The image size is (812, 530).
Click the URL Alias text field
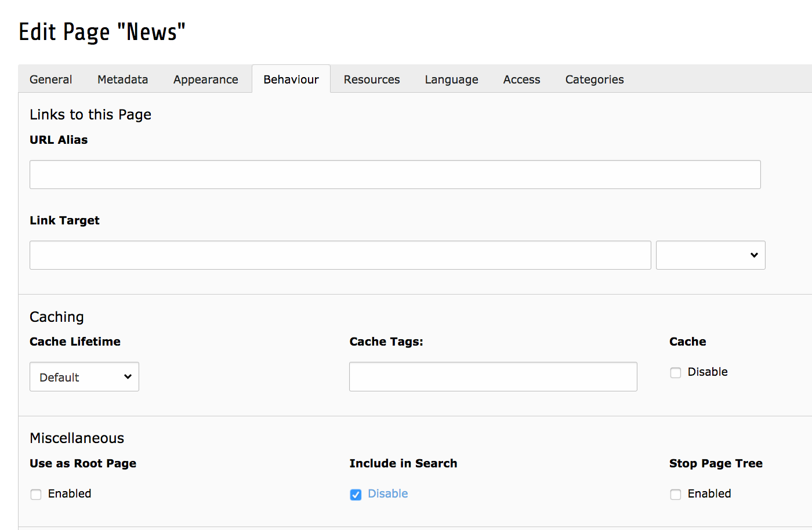coord(395,175)
